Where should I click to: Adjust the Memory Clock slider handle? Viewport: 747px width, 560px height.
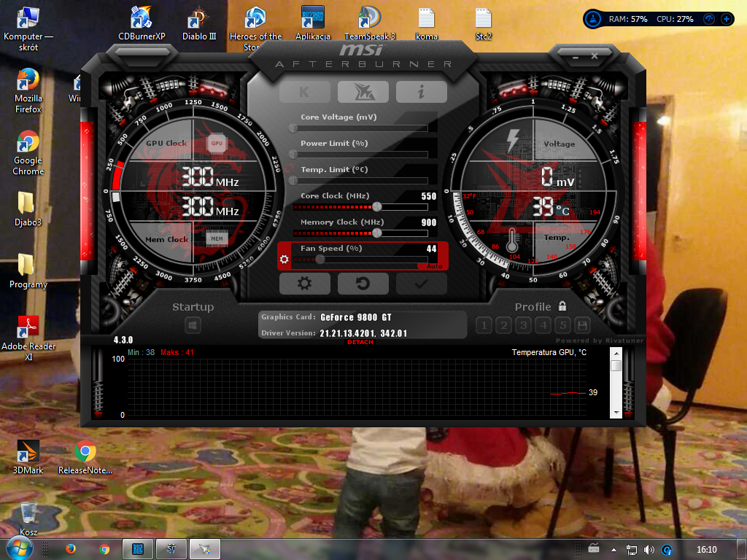(377, 233)
